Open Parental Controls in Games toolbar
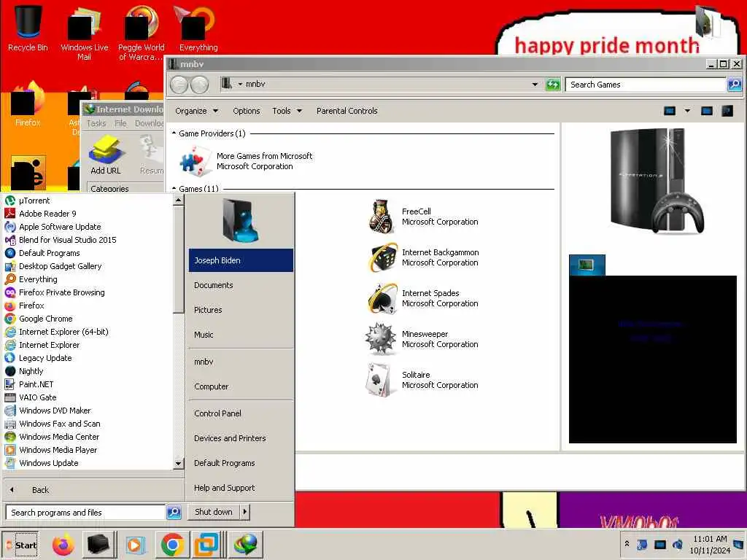Screen dimensions: 747x560 (x=347, y=111)
